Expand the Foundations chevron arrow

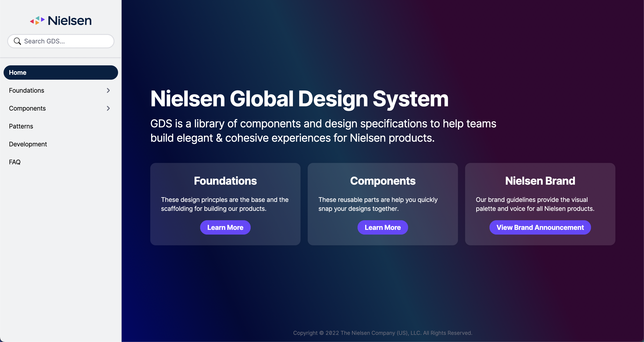point(108,90)
